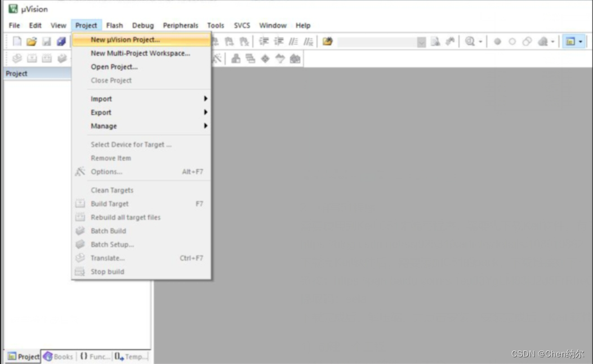Screen dimensions: 593x364
Task: Click the Start/Stop Debug Session icon
Action: [x=470, y=41]
